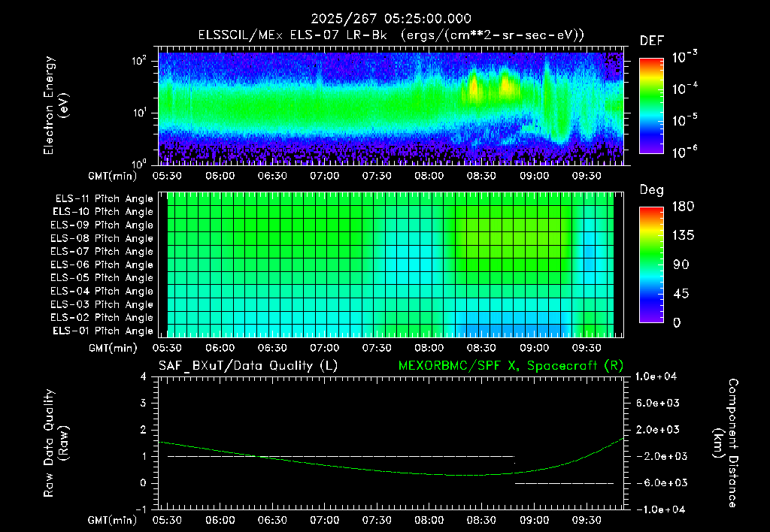Click the 10^2 energy axis tick label
Screen dimensions: 770x532
[139, 61]
